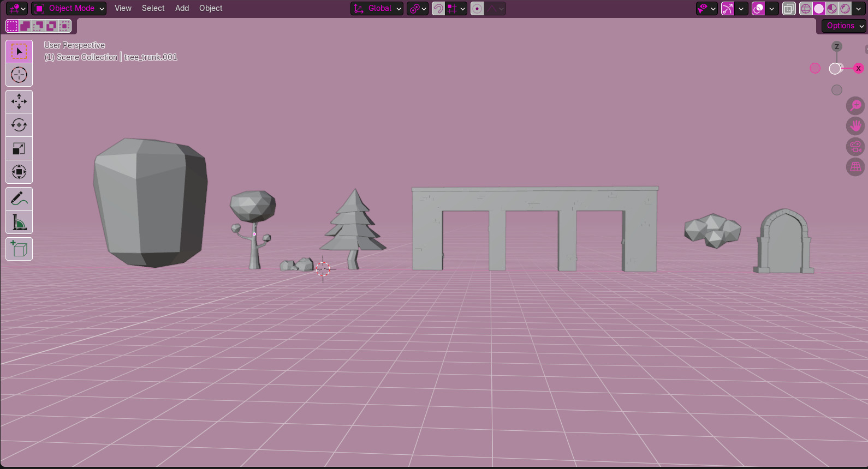Open the editor type dropdown
The height and width of the screenshot is (469, 868).
(17, 8)
